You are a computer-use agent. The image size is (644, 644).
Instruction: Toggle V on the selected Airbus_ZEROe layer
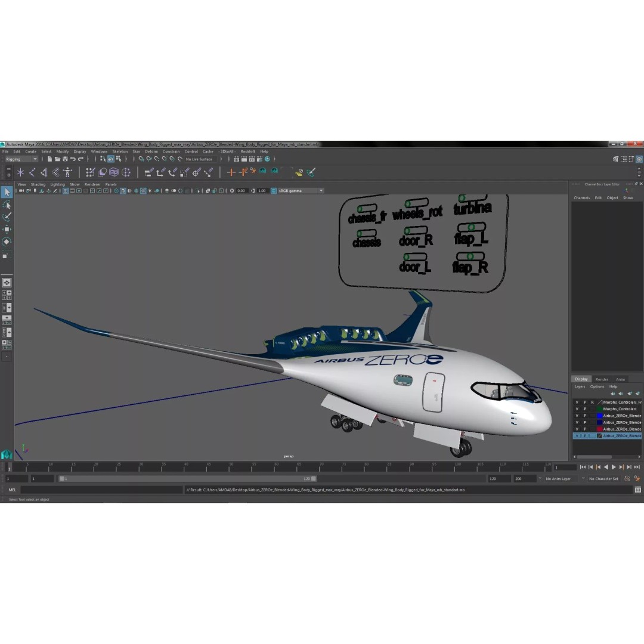pos(577,436)
